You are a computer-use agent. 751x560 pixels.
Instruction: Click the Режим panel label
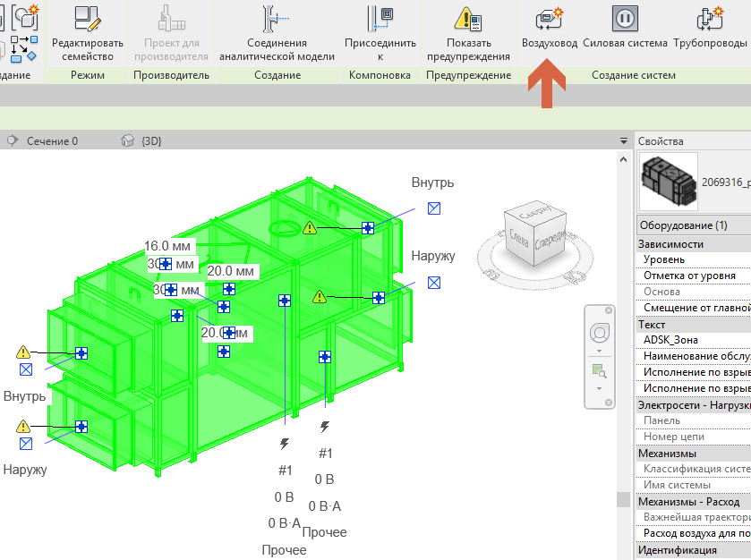(x=87, y=75)
